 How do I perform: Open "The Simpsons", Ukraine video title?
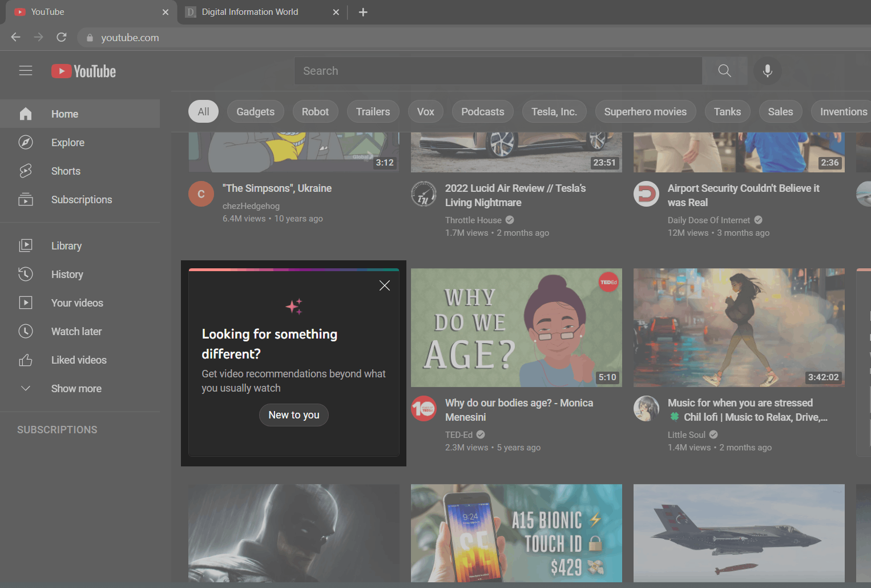(277, 188)
